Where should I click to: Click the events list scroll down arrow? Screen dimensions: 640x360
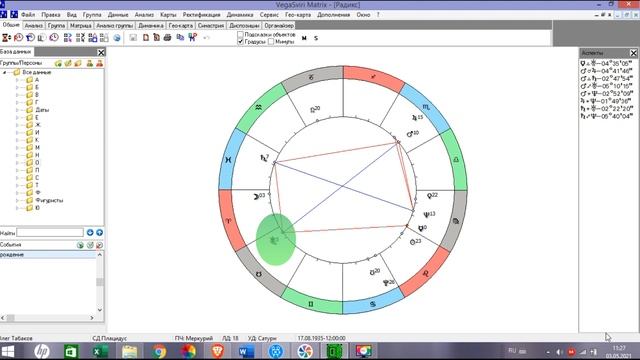click(x=100, y=310)
